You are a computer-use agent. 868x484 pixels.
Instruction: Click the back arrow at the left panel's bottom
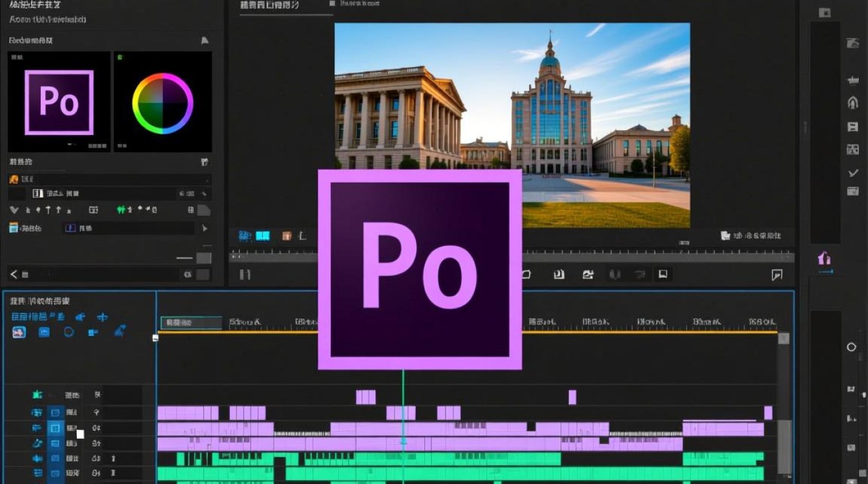point(14,274)
